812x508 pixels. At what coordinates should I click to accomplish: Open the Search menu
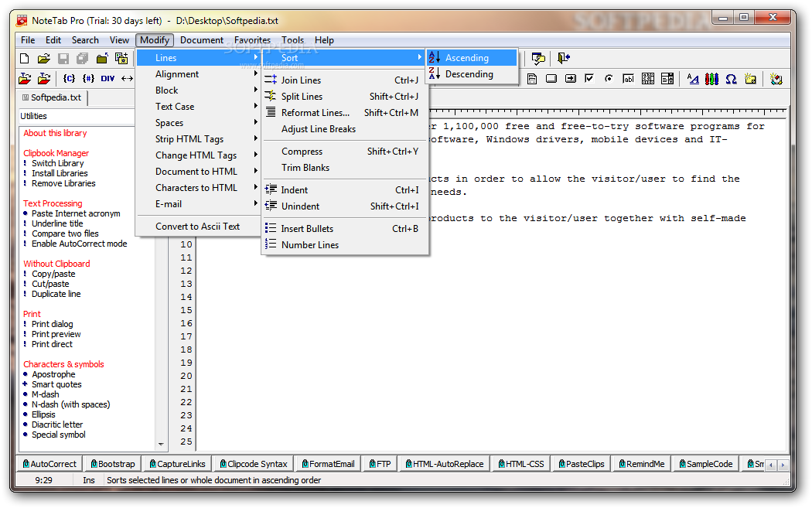pos(85,40)
